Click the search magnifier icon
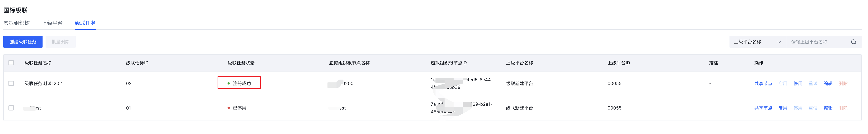The image size is (868, 134). pos(853,42)
